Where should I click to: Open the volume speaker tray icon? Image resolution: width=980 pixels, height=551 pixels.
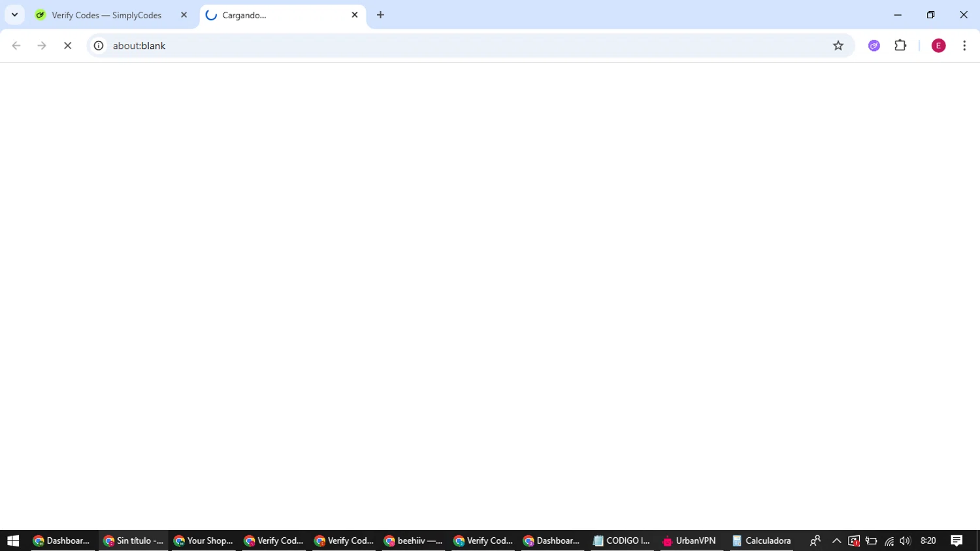905,541
